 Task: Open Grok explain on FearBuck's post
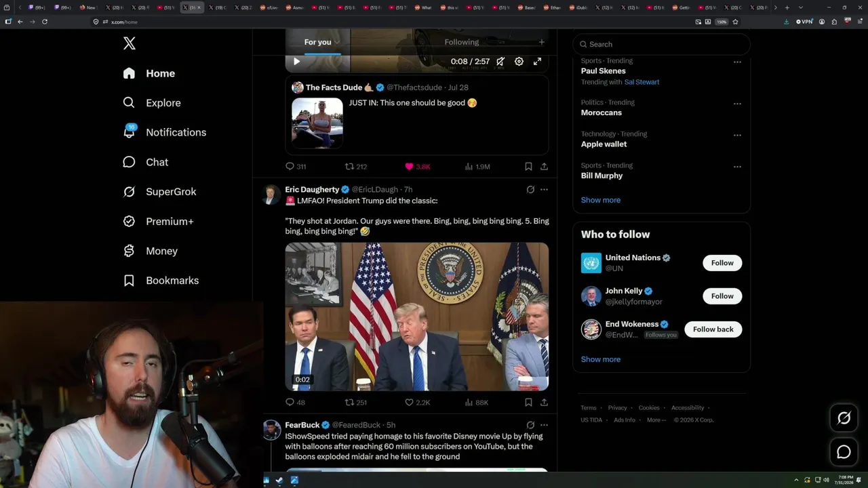tap(530, 425)
